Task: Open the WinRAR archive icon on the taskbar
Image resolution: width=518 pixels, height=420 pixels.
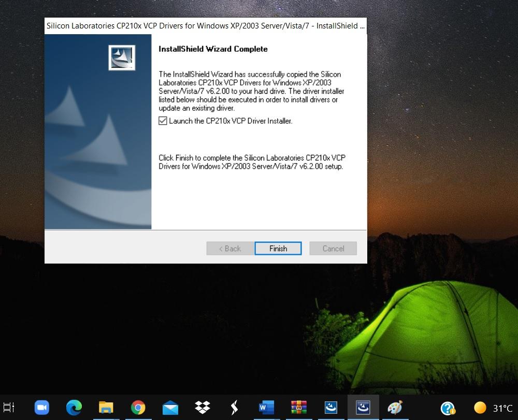Action: [299, 408]
